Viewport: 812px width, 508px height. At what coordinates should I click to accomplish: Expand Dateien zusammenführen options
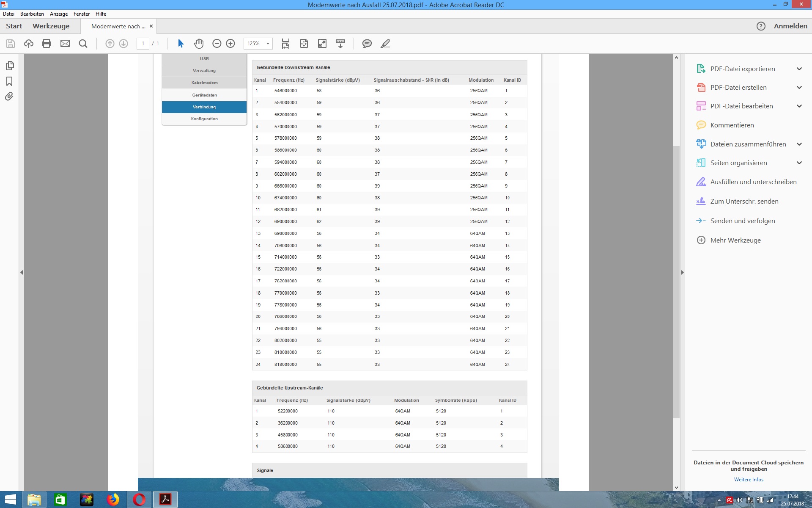[x=799, y=144]
